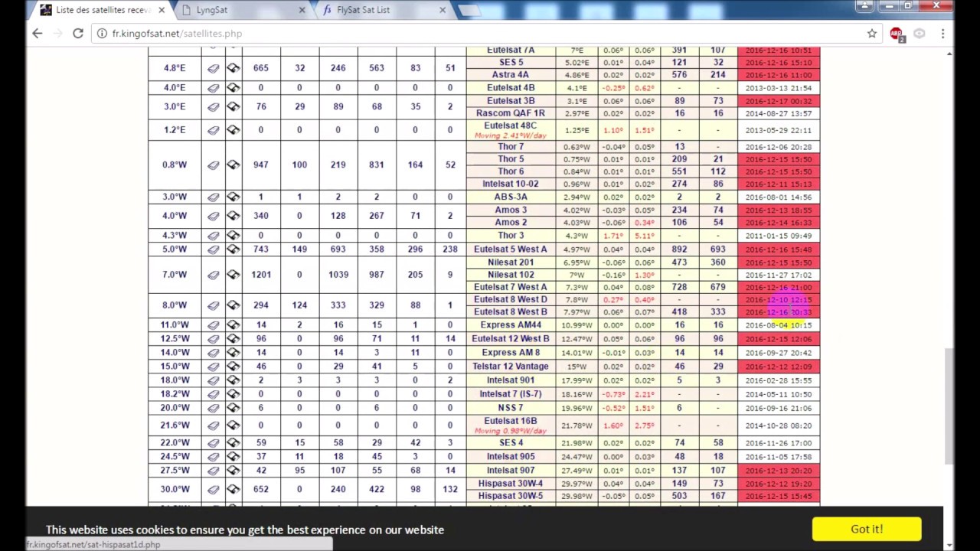
Task: Click the satellite icon in the 22.0°W row
Action: click(233, 443)
